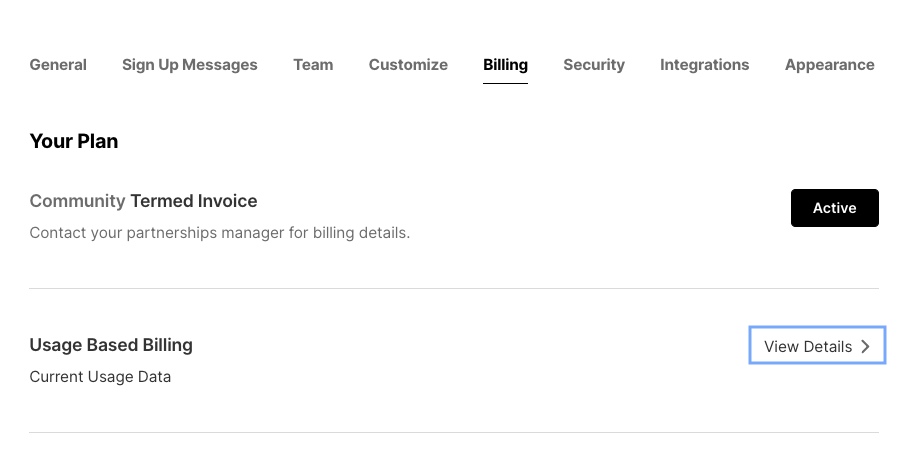Open View Details for usage billing
Image resolution: width=907 pixels, height=456 pixels.
tap(817, 345)
